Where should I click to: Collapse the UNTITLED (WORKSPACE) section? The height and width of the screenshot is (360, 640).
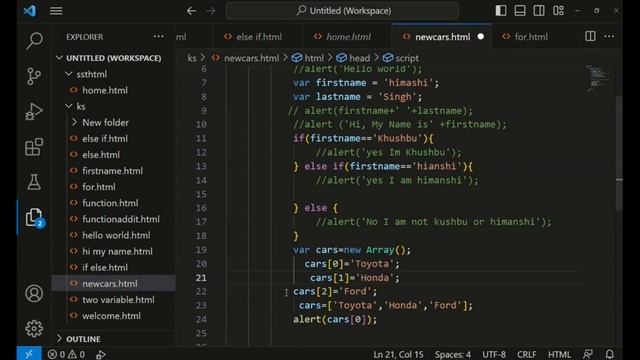coord(114,58)
